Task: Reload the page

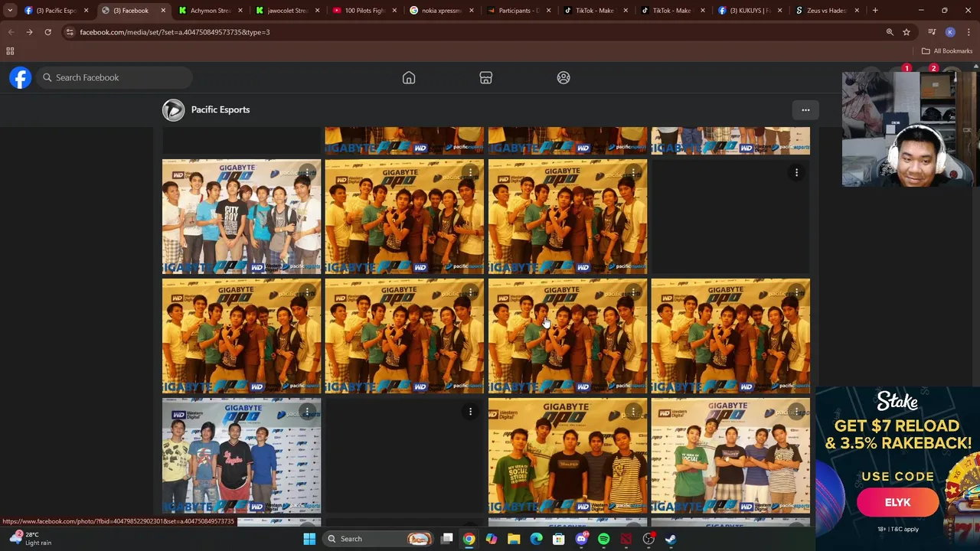Action: [x=47, y=32]
